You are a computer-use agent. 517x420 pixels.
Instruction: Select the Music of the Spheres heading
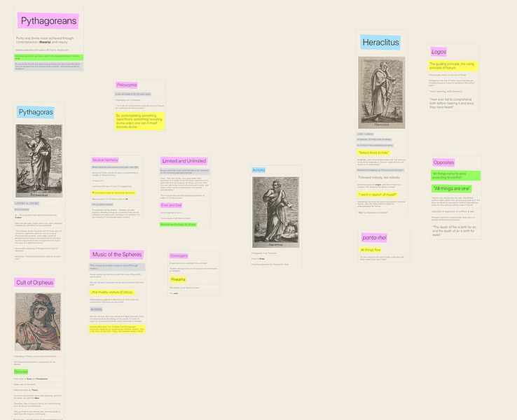(x=117, y=254)
